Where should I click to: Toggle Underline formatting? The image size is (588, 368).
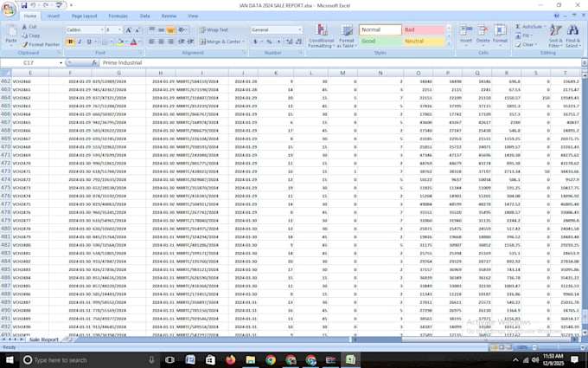(x=89, y=42)
